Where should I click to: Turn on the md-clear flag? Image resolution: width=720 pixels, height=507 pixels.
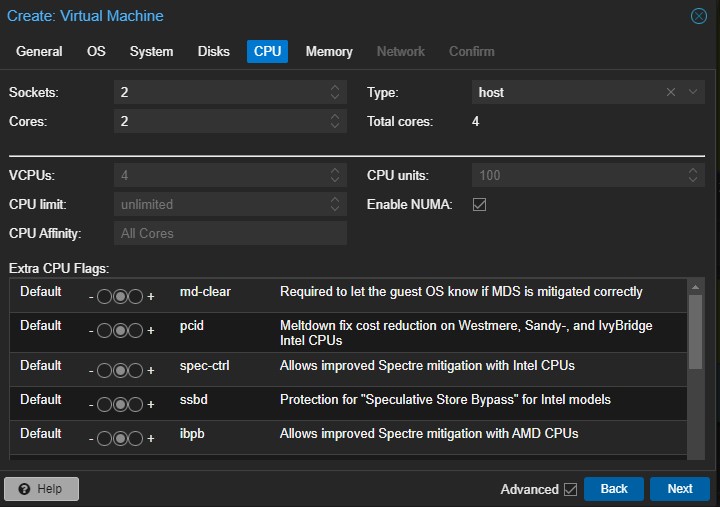[135, 298]
